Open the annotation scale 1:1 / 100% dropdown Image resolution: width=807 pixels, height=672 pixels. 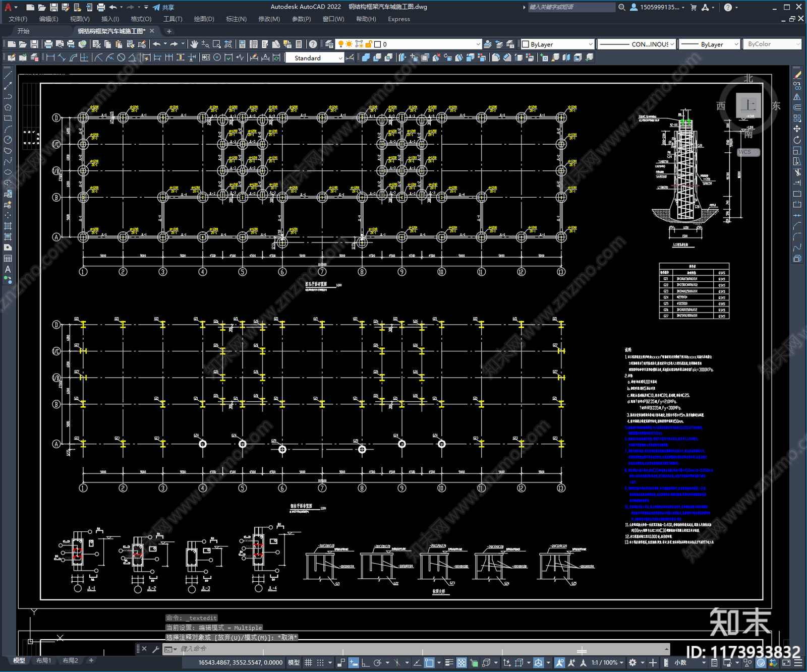point(608,663)
